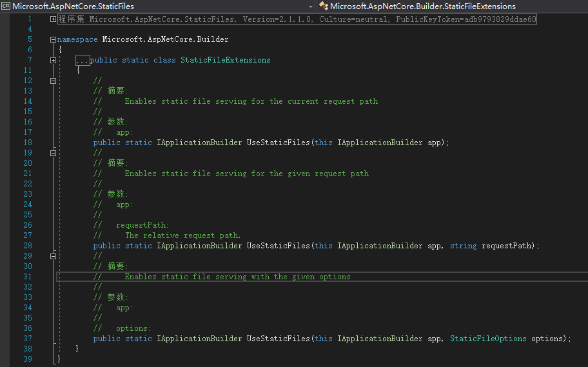Click the Microsoft.AspNetCore.Builder namespace name on line 5
This screenshot has width=588, height=367.
(x=165, y=39)
